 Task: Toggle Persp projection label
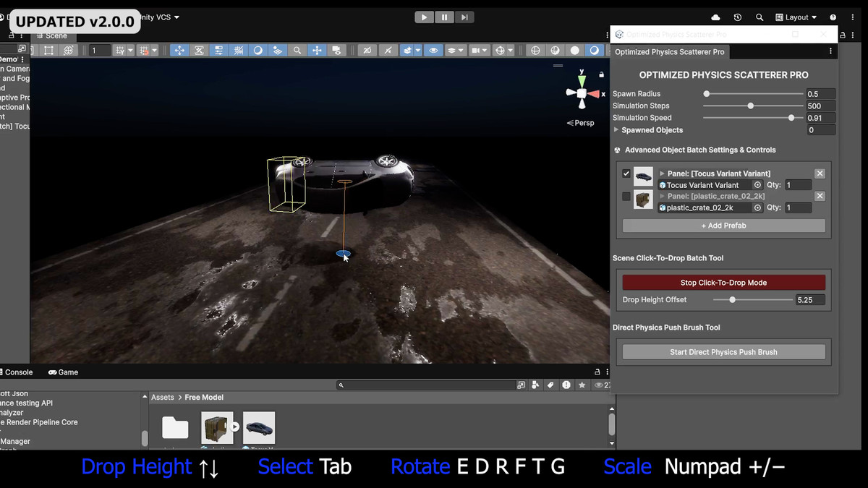click(581, 122)
